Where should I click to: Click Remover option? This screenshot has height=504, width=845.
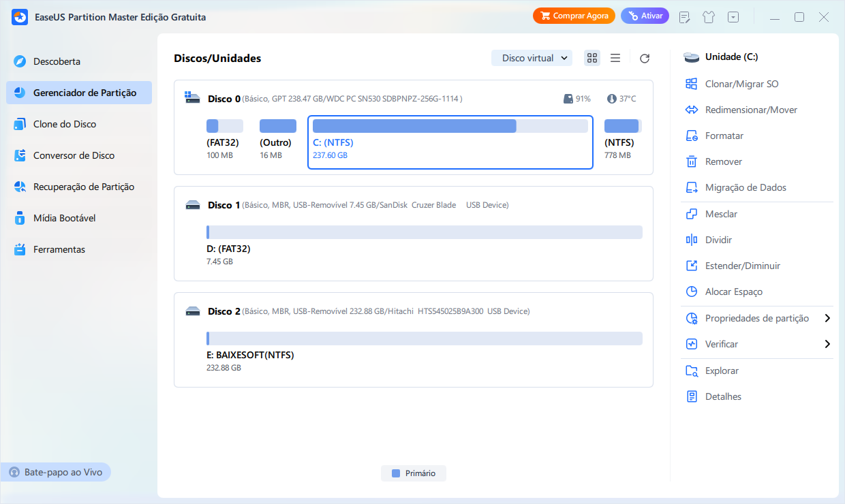coord(723,161)
